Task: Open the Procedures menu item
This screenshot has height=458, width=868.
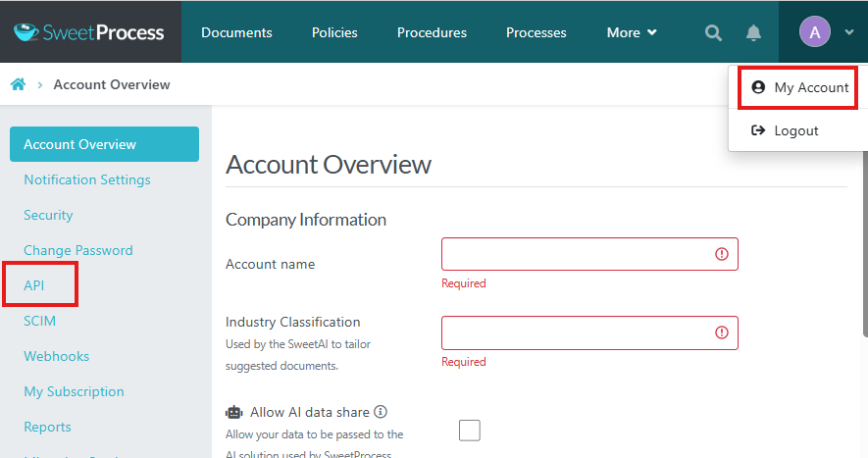Action: pos(432,32)
